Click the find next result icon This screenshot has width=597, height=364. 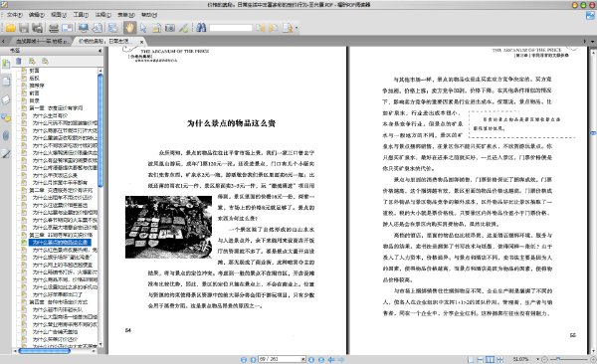(x=274, y=28)
